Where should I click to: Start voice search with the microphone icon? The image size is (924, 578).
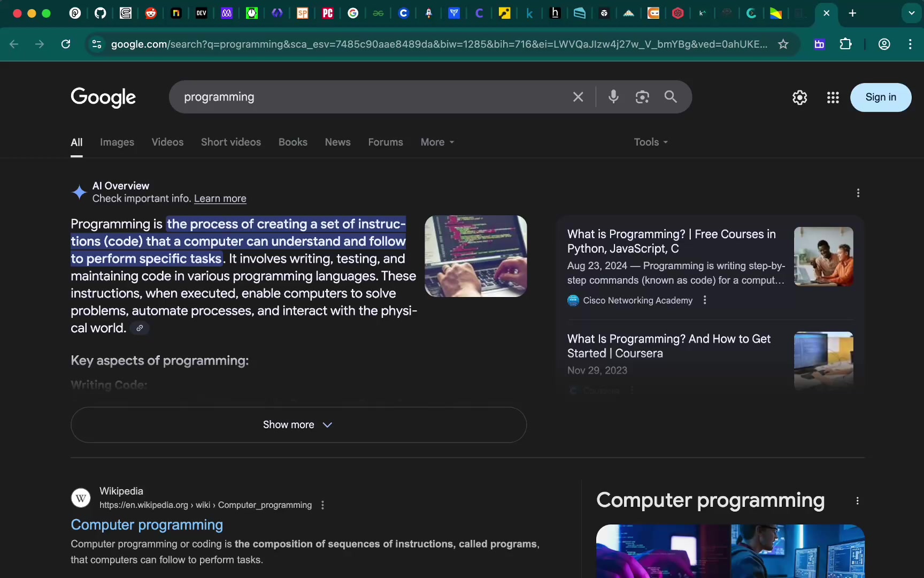tap(613, 97)
